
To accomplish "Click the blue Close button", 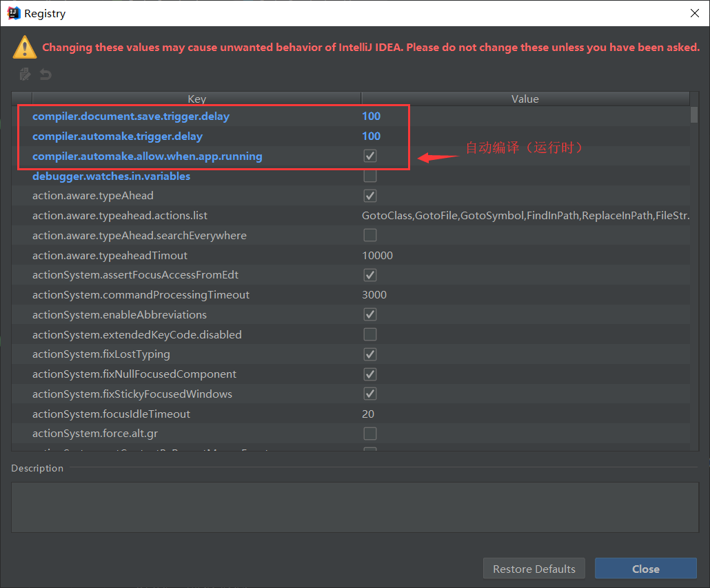I will (x=645, y=569).
